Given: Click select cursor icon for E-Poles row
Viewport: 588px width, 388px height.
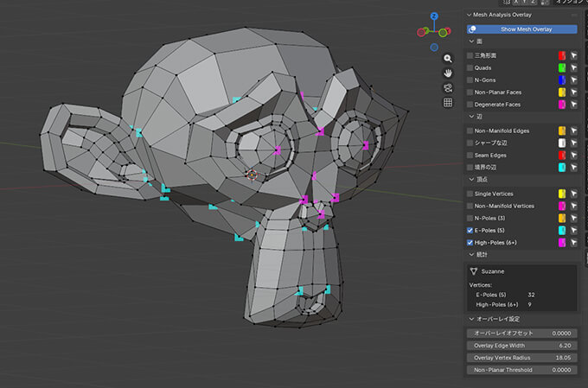Looking at the screenshot, I should [573, 231].
